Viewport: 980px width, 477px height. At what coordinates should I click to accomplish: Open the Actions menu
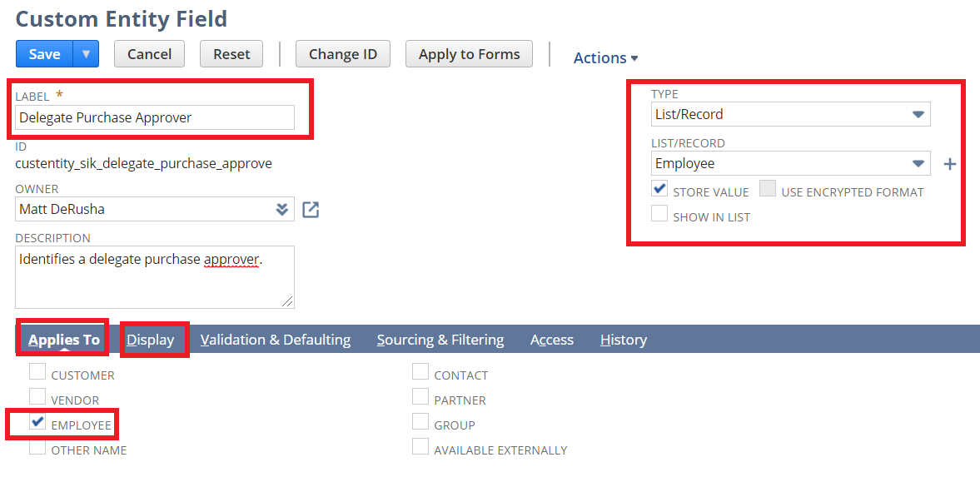coord(605,58)
